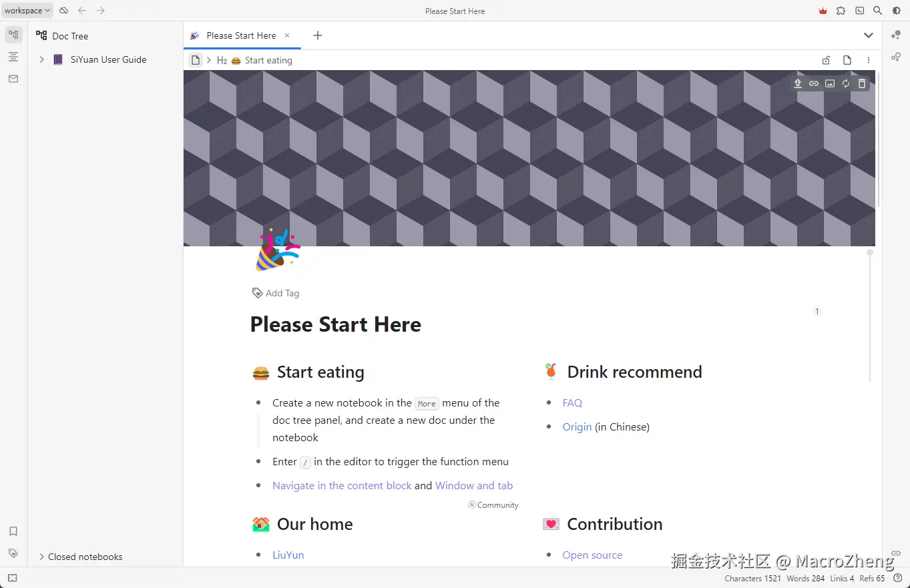Click the reference count badge showing 1
The width and height of the screenshot is (910, 588).
click(x=817, y=311)
